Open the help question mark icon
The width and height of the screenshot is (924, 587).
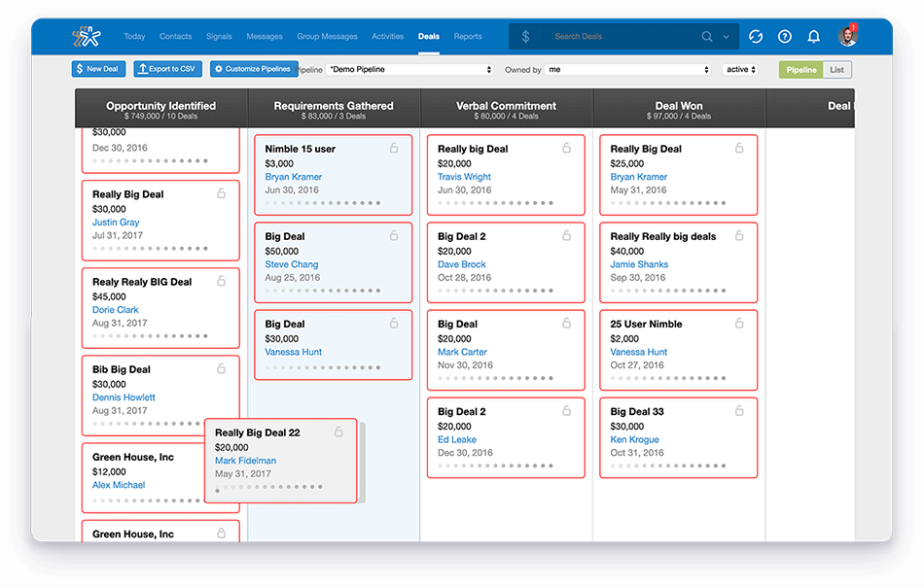(x=785, y=37)
